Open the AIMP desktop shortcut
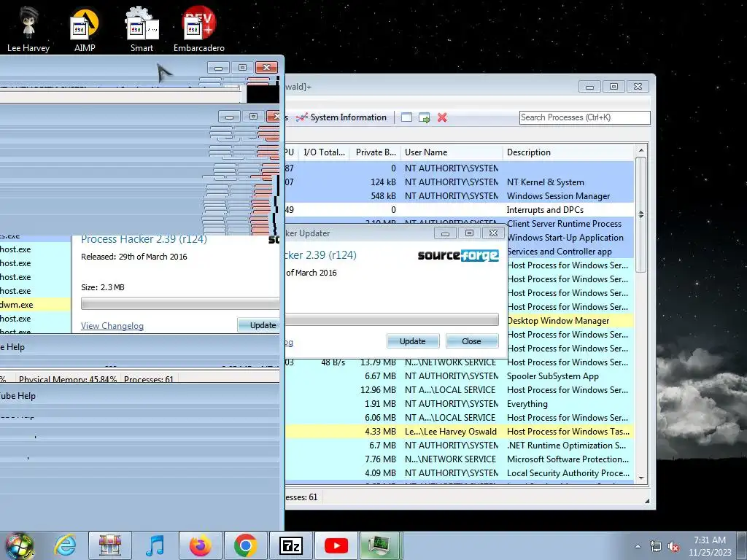This screenshot has width=747, height=560. click(85, 28)
